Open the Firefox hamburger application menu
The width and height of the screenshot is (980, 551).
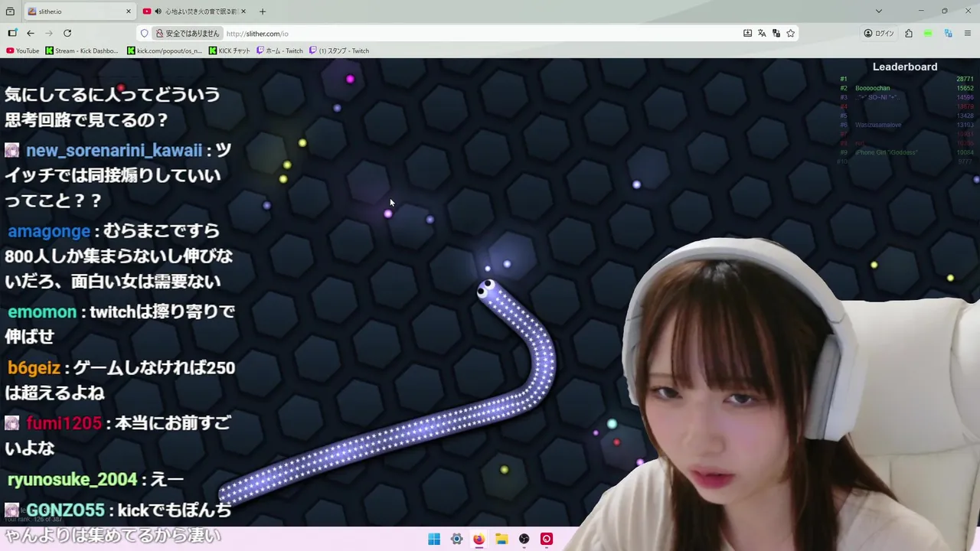tap(968, 34)
